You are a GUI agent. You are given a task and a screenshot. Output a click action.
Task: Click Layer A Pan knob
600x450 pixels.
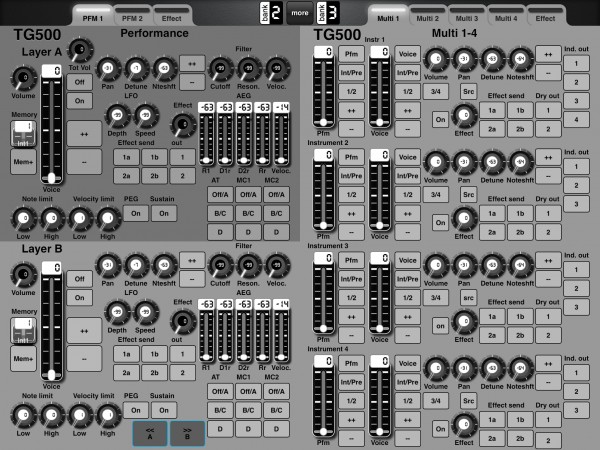(108, 69)
